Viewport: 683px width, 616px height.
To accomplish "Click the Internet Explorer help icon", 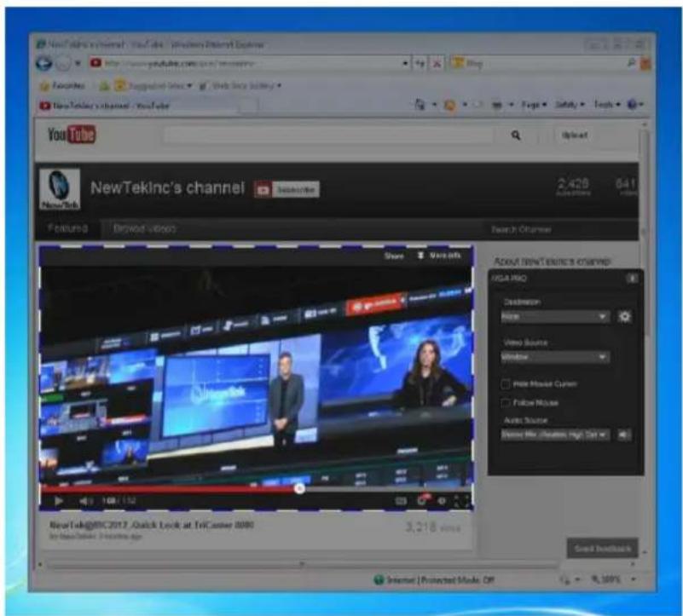I will [x=633, y=105].
